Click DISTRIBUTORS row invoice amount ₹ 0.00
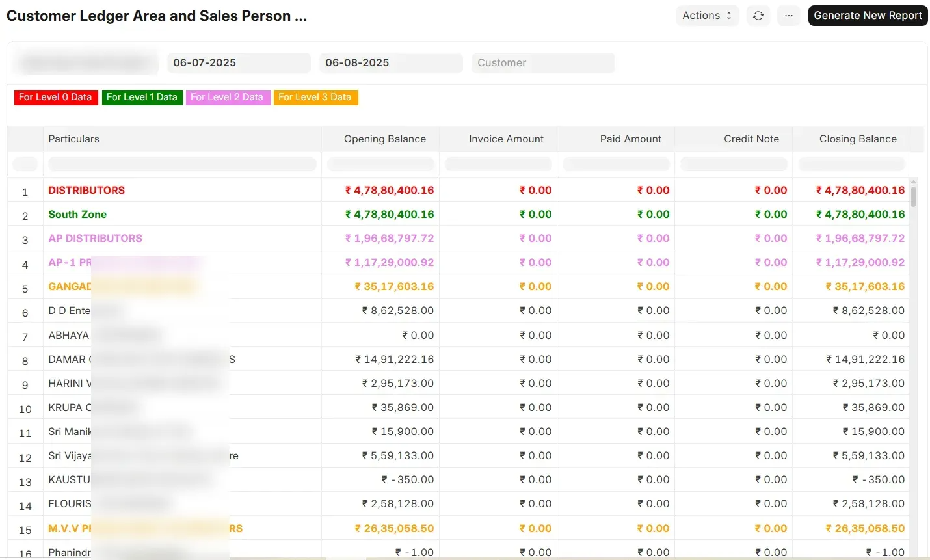Viewport: 930px width, 560px height. (x=535, y=191)
